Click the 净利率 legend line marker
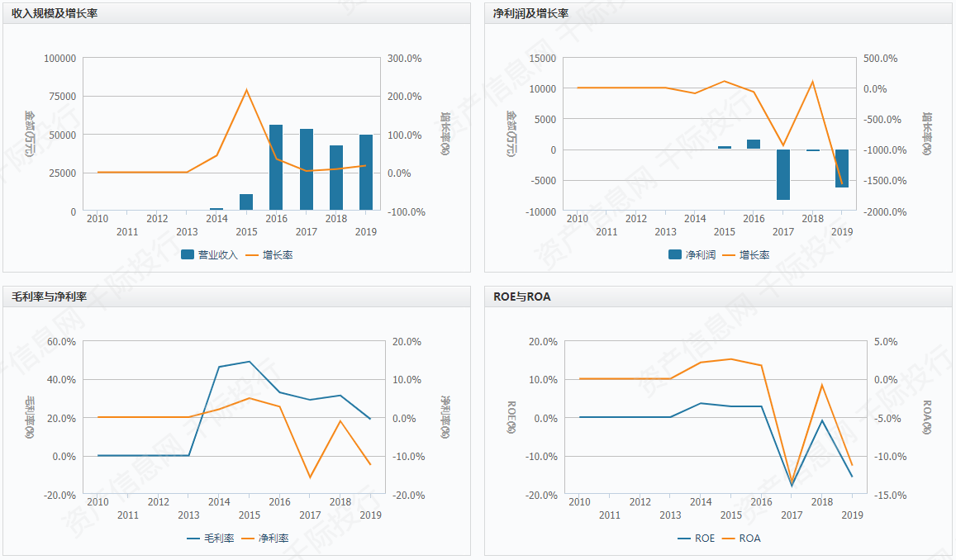Image resolution: width=956 pixels, height=560 pixels. coord(248,538)
